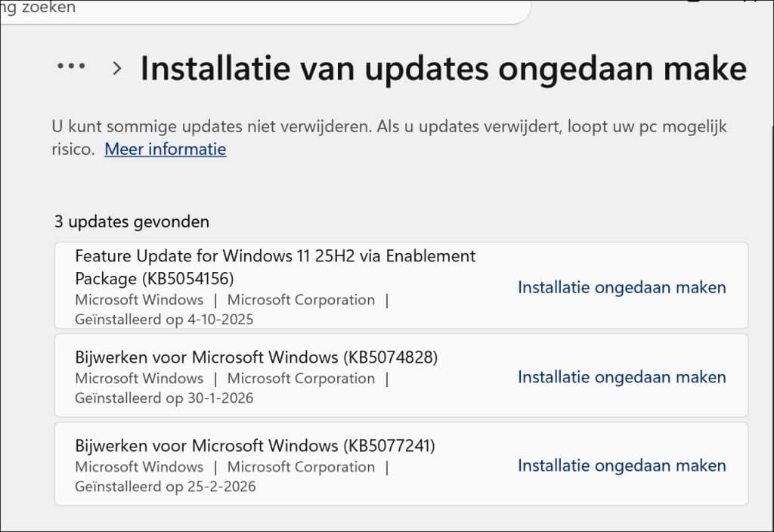This screenshot has height=532, width=774.
Task: Open the breadcrumb ellipsis menu
Action: coord(71,66)
